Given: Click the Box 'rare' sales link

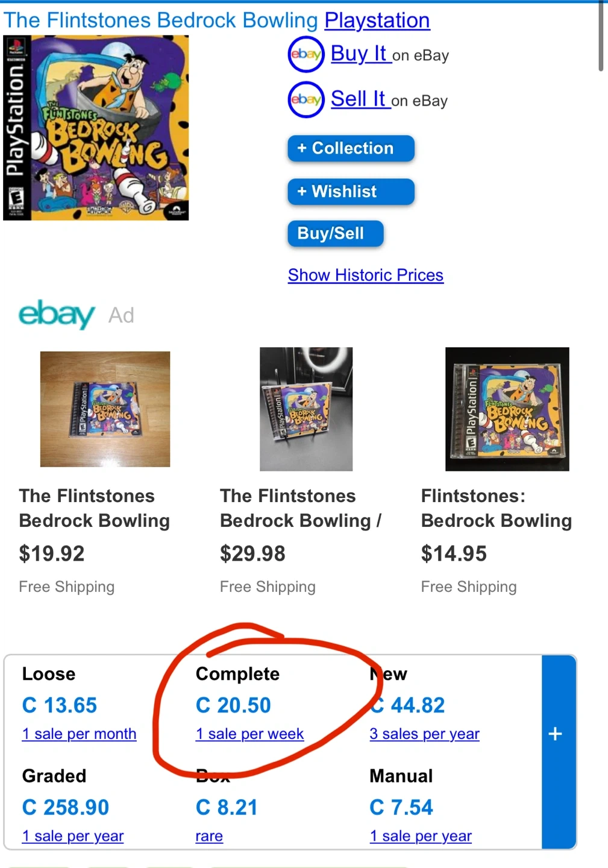Looking at the screenshot, I should (x=209, y=837).
